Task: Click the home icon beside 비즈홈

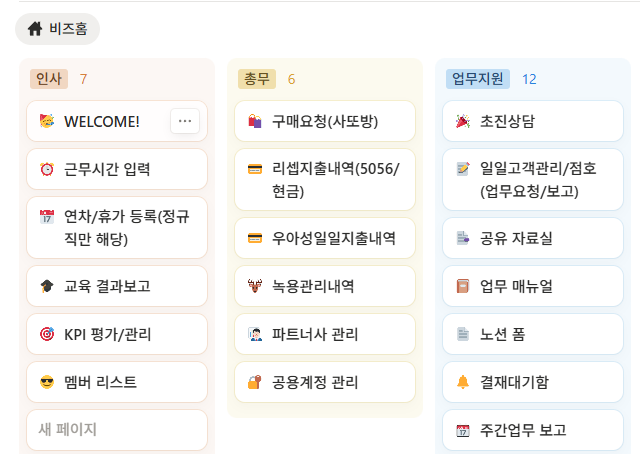Action: [x=35, y=29]
